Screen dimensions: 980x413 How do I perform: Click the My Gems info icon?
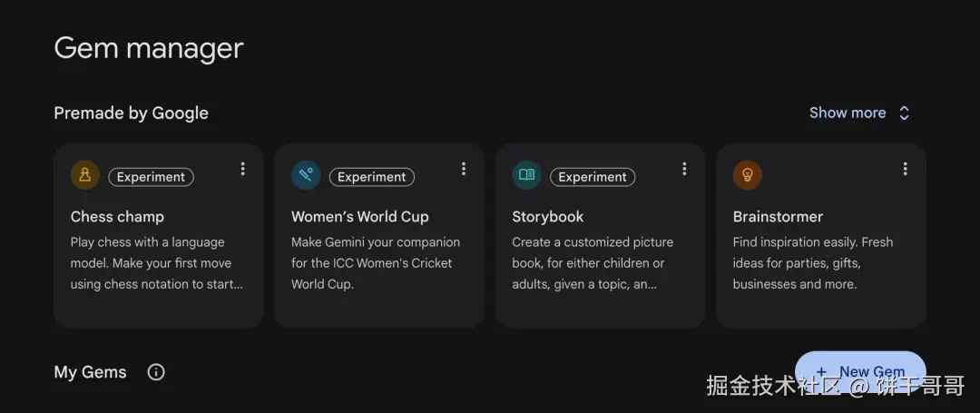coord(156,372)
